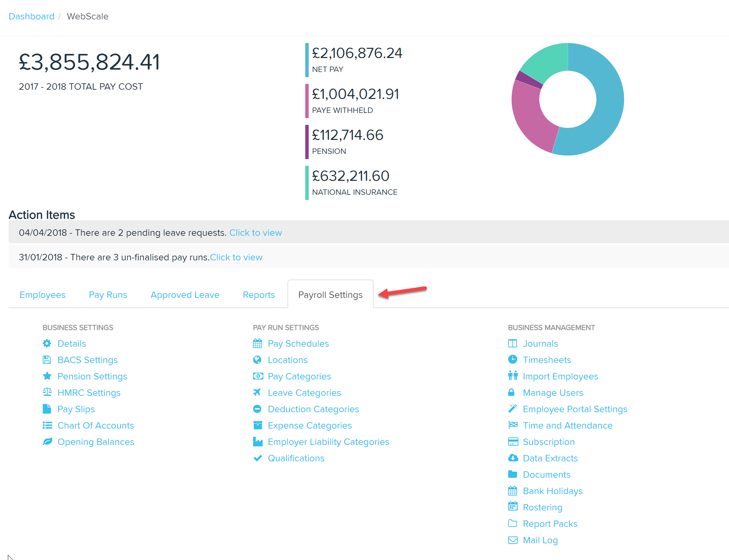Screen dimensions: 729x560
Task: Select the BACS Settings save icon
Action: pyautogui.click(x=47, y=359)
